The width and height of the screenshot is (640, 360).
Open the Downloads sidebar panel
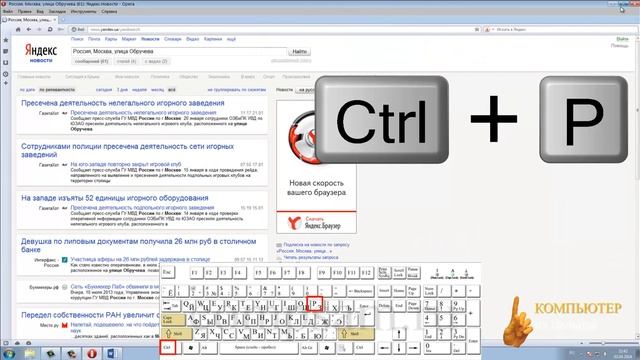click(6, 63)
